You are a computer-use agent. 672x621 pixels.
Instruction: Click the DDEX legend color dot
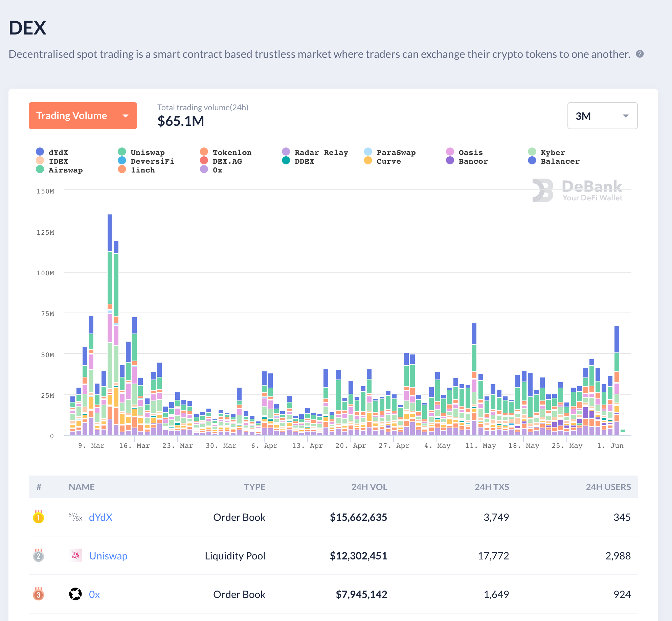tap(286, 160)
